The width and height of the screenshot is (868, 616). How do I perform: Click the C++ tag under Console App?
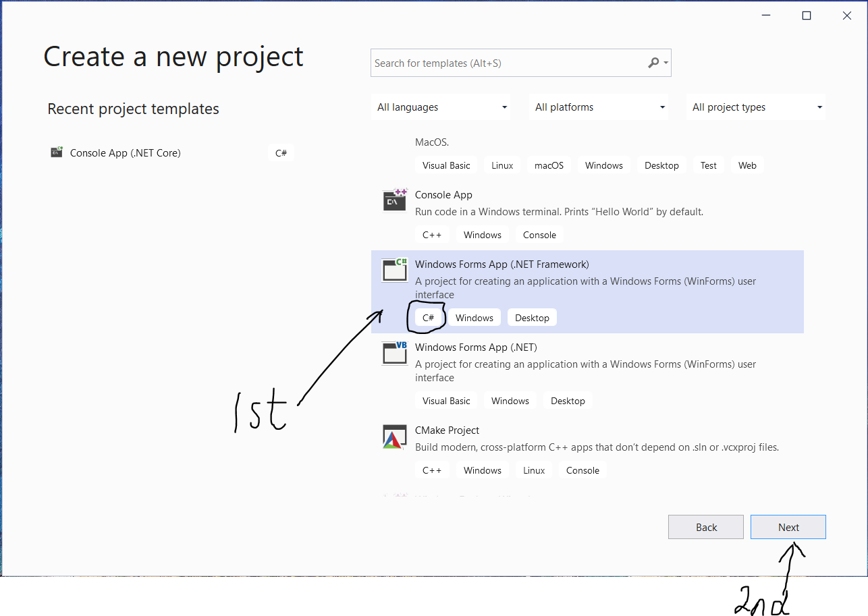[432, 235]
